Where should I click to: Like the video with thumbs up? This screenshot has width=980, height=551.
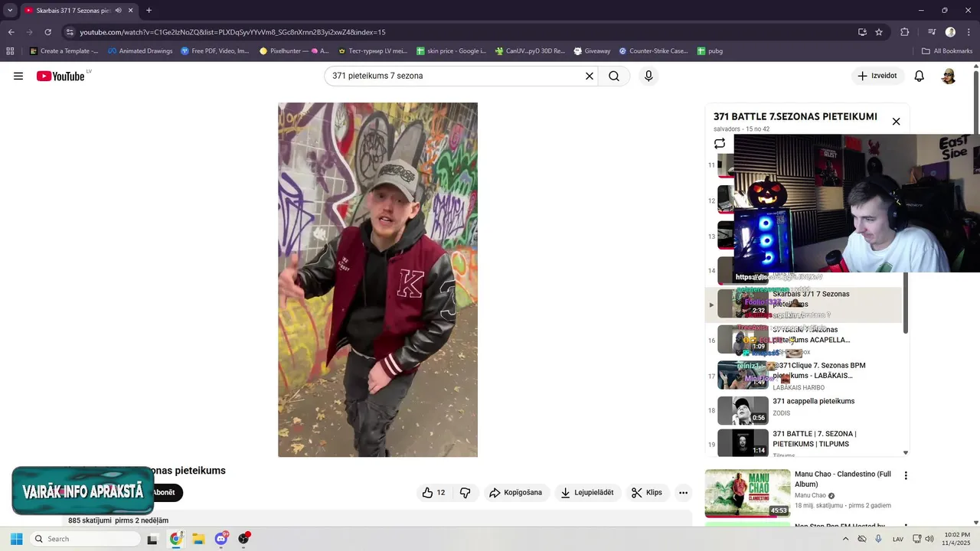(433, 493)
